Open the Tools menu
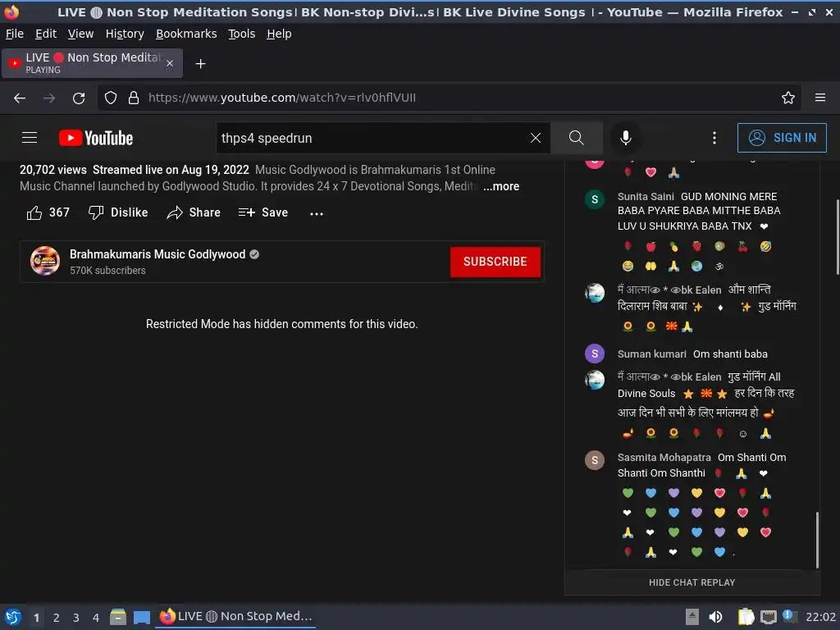840x630 pixels. tap(242, 34)
